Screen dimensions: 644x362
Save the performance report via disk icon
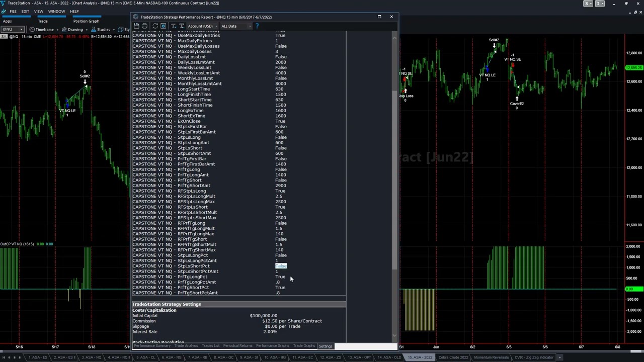tap(136, 26)
